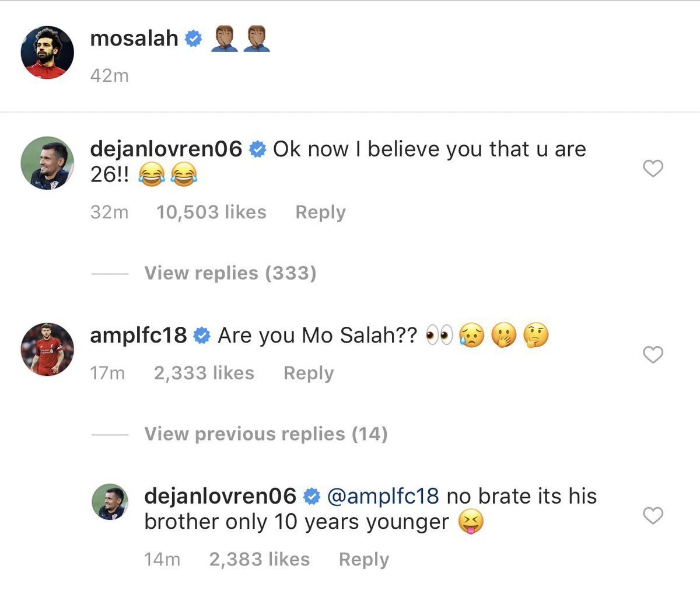Click the mosalah username
700x604 pixels.
tap(134, 39)
